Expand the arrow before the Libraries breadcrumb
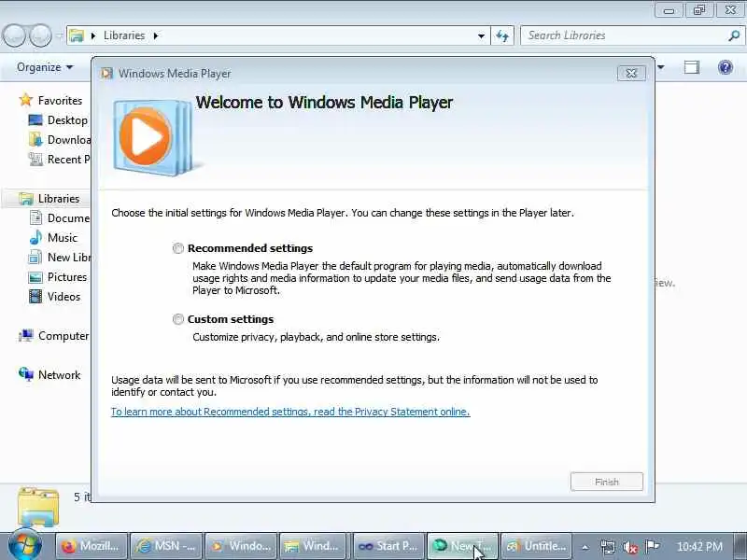Screen dimensions: 747x560 click(x=93, y=35)
